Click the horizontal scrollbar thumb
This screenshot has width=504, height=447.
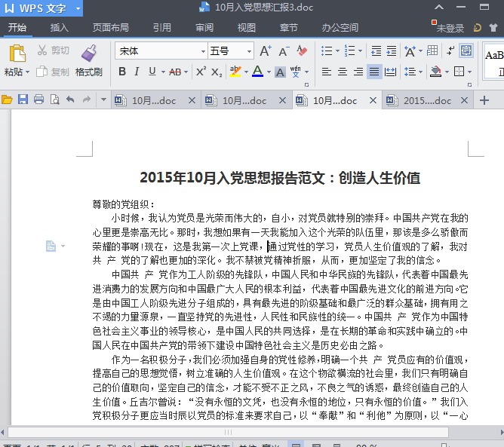[x=228, y=432]
